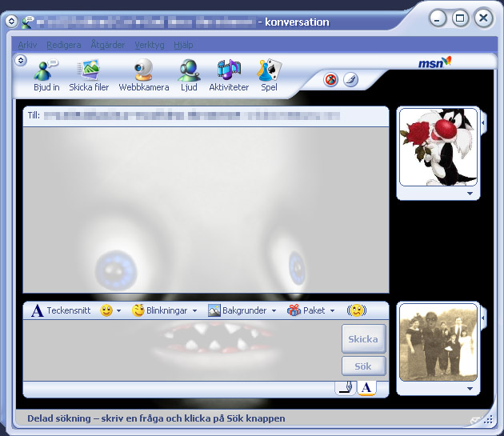Send a nudge with the shaking face icon
Screen dimensions: 504x436
pyautogui.click(x=356, y=310)
